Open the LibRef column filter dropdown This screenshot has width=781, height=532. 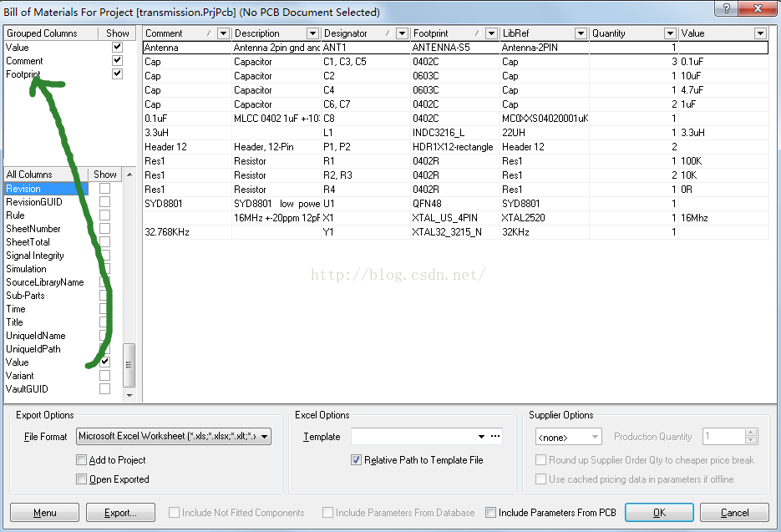581,33
